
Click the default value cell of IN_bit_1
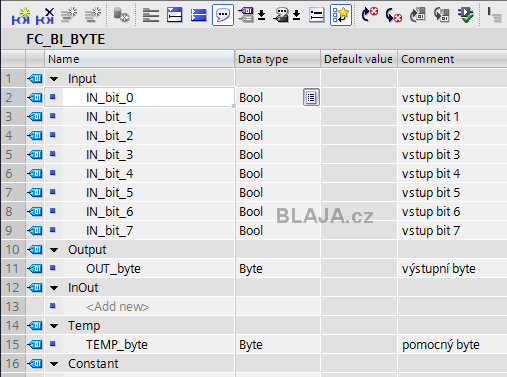tap(359, 117)
